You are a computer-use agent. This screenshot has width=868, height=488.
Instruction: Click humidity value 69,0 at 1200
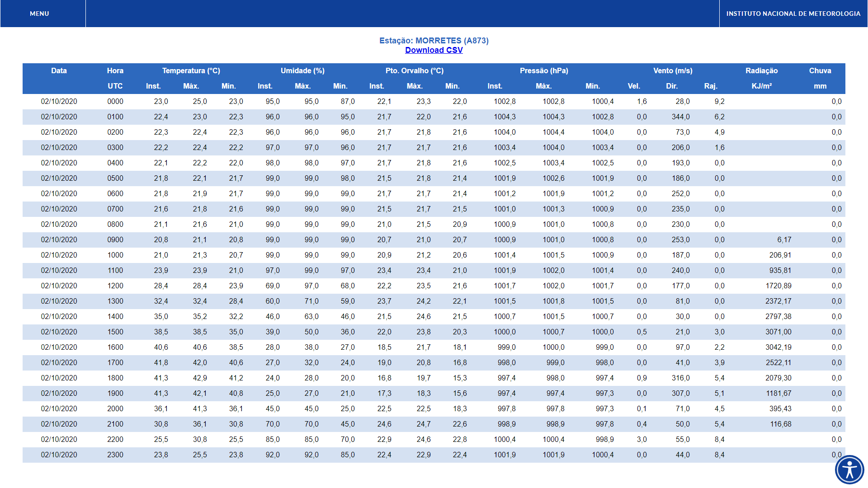[272, 286]
